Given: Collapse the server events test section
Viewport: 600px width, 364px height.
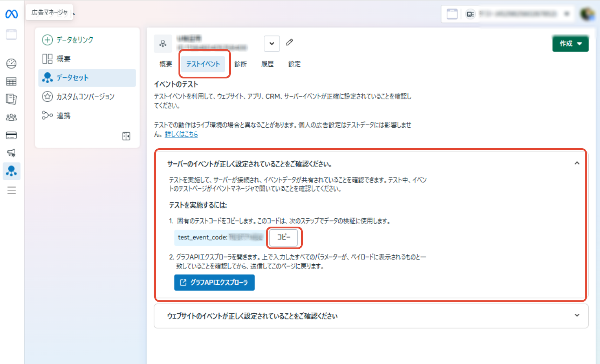Looking at the screenshot, I should [x=577, y=163].
